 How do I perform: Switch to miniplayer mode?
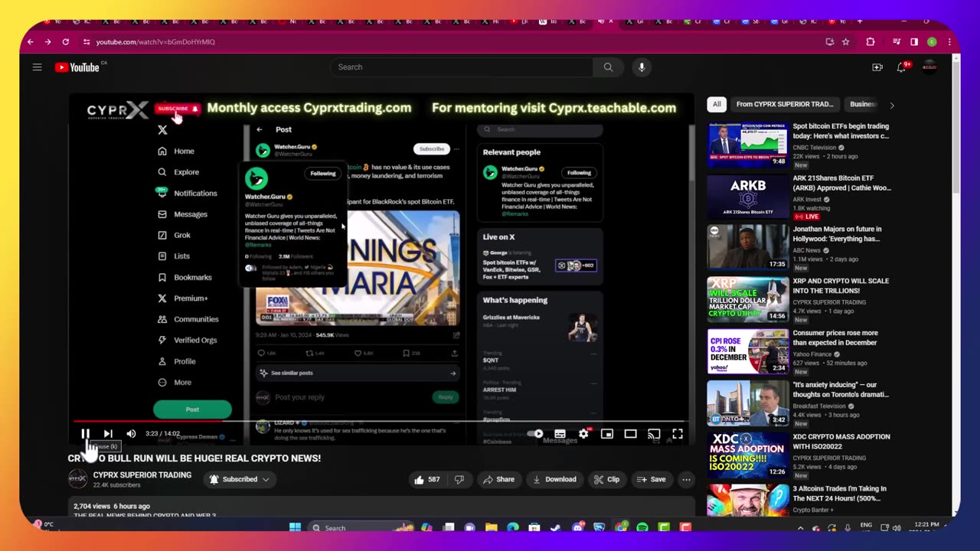[x=607, y=434]
